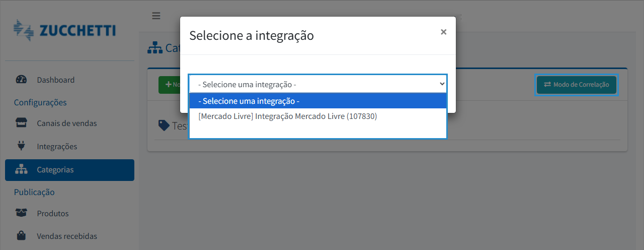Open the Dashboard menu item
The width and height of the screenshot is (644, 250).
point(55,80)
